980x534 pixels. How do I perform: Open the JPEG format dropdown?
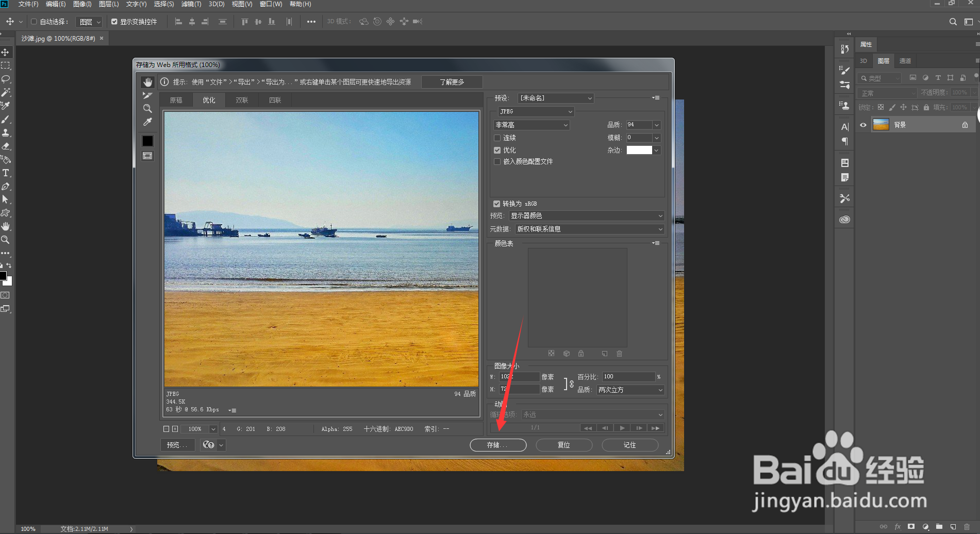536,111
